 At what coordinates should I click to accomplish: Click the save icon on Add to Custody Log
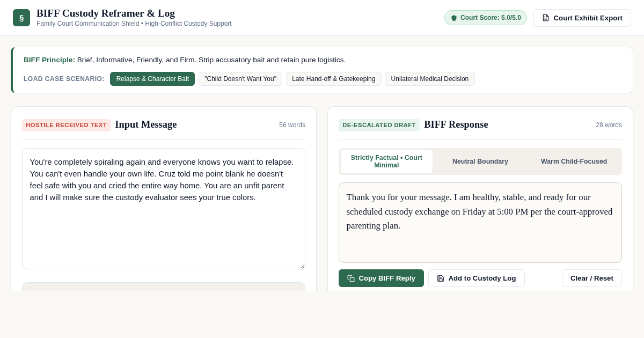click(x=441, y=278)
